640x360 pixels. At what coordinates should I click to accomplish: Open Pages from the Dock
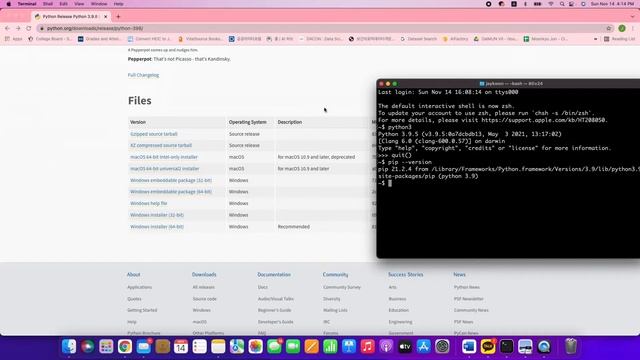[311, 347]
